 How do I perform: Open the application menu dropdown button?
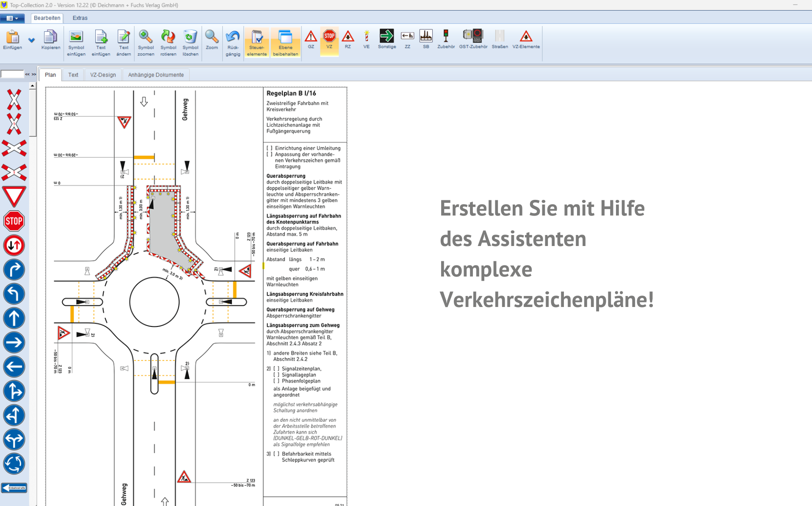12,18
